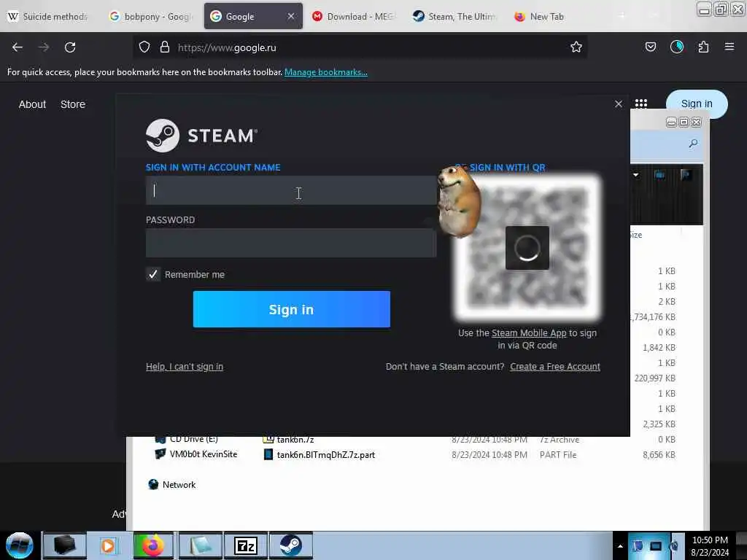This screenshot has width=747, height=560.
Task: Open the taskbar clock showing 10:50 PM
Action: (710, 546)
